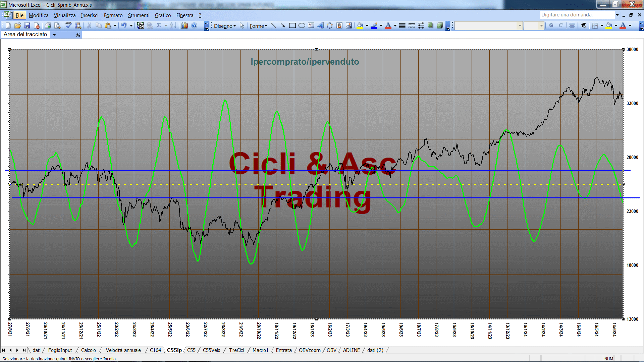
Task: Toggle italic C formatting
Action: 560,25
